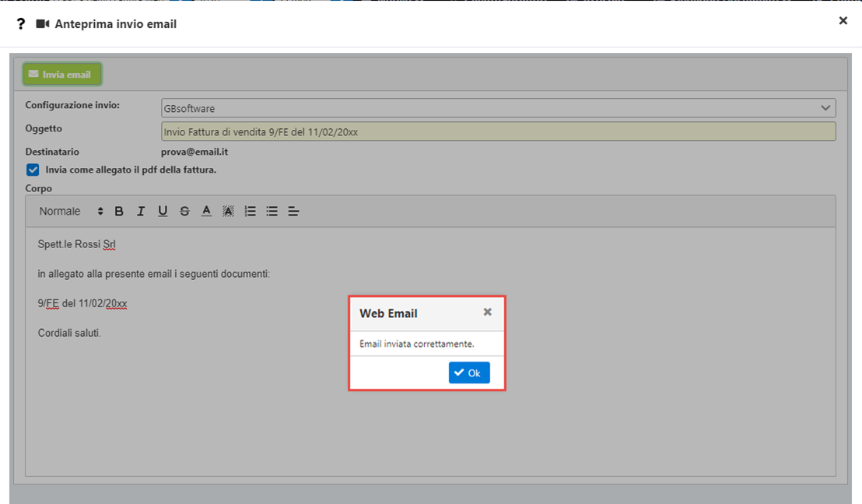Click the 'Oggetto' subject input field
Image resolution: width=862 pixels, height=504 pixels.
point(498,131)
